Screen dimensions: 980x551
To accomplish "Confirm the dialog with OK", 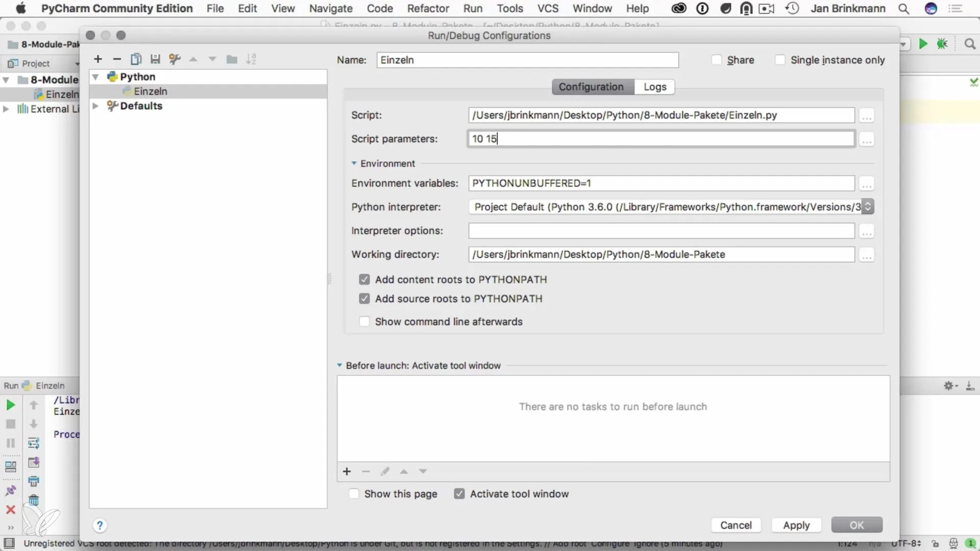I will click(856, 525).
